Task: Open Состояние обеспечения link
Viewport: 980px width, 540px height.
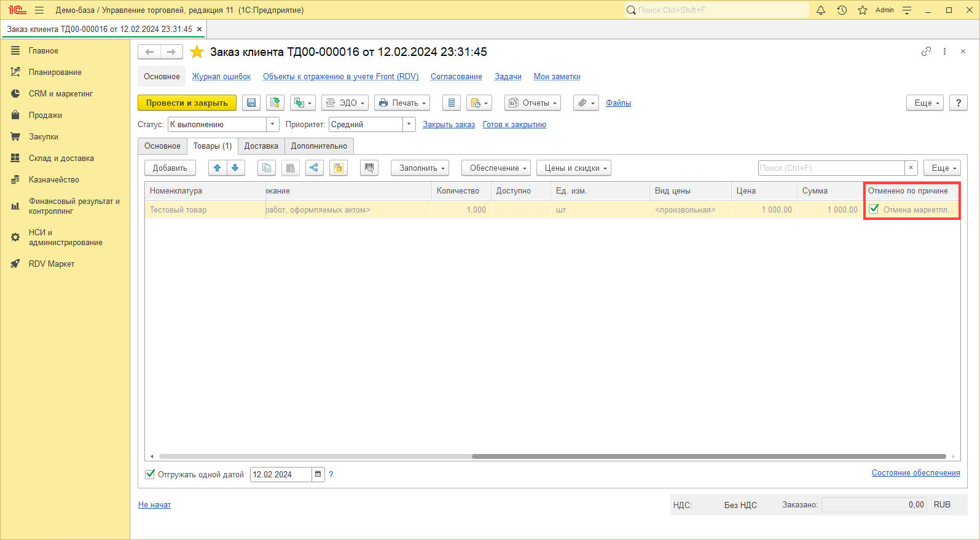Action: pos(916,473)
